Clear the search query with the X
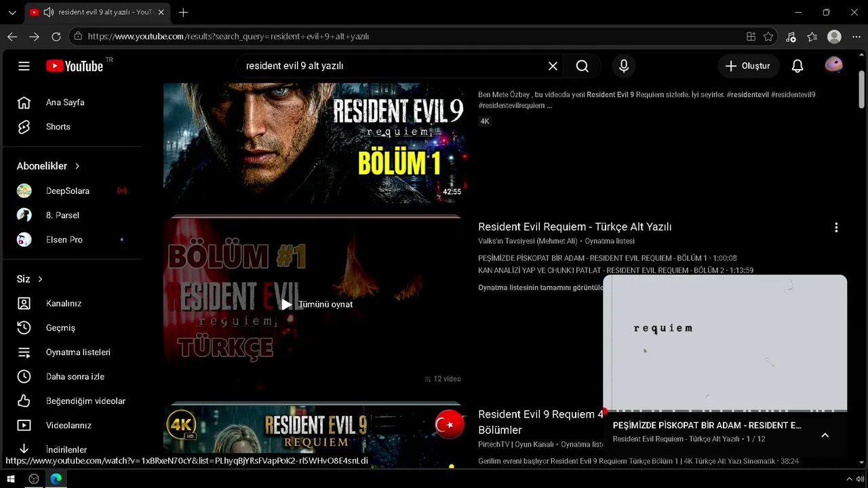The width and height of the screenshot is (868, 488). [553, 66]
